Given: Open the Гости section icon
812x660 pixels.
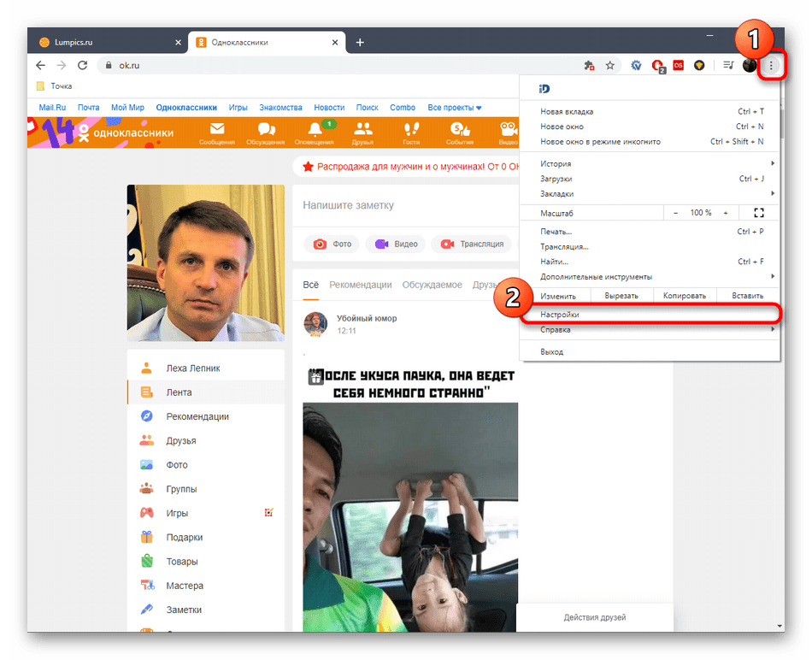Looking at the screenshot, I should click(411, 127).
